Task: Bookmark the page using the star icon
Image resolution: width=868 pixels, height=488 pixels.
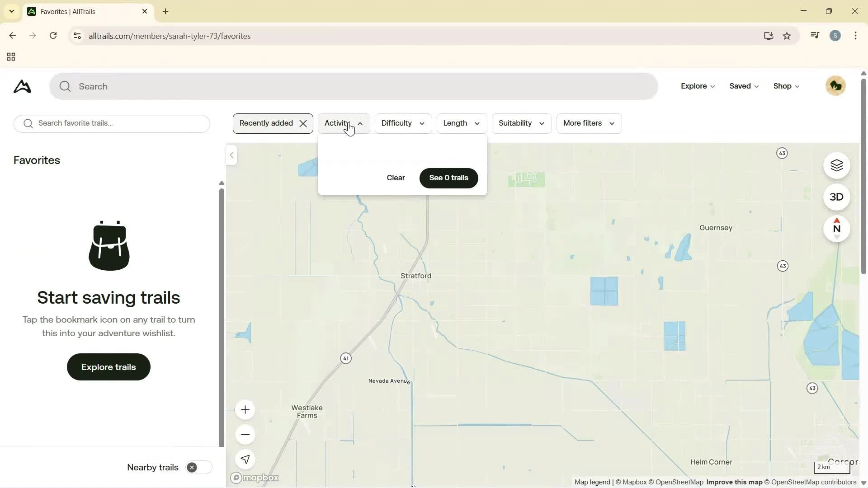Action: click(x=787, y=36)
